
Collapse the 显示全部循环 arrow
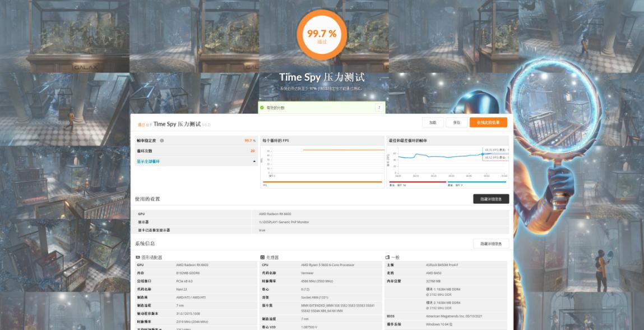[254, 162]
